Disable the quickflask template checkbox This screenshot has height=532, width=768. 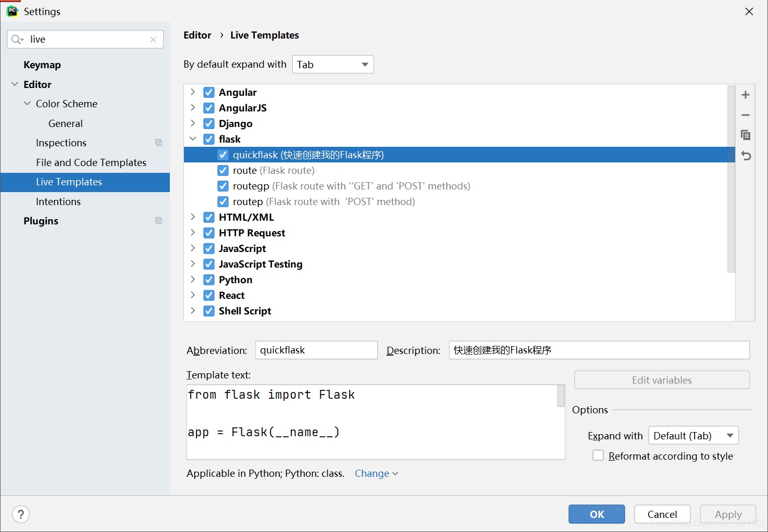pyautogui.click(x=223, y=155)
